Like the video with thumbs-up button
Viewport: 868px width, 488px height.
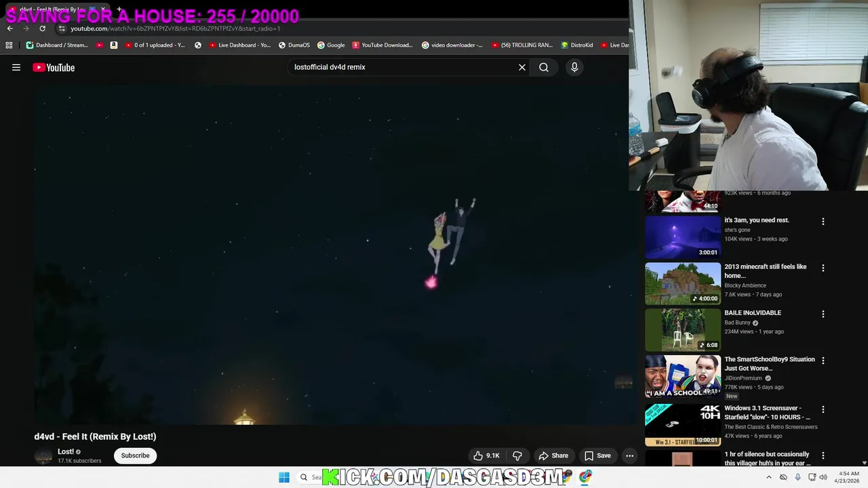click(486, 455)
